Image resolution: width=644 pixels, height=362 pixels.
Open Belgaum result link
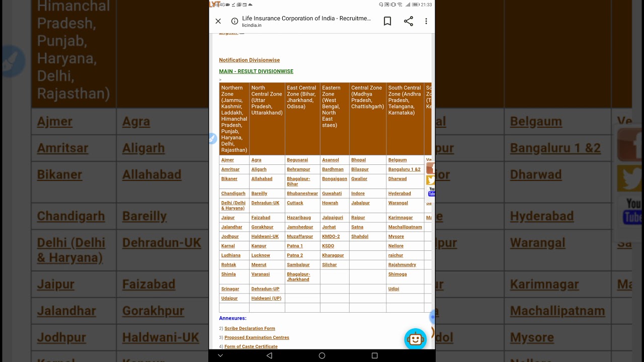click(x=397, y=160)
